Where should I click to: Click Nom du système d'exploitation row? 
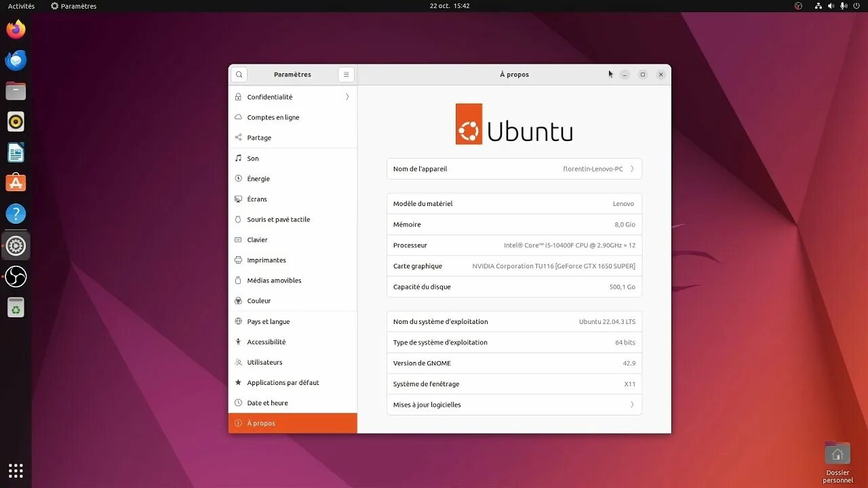(514, 322)
